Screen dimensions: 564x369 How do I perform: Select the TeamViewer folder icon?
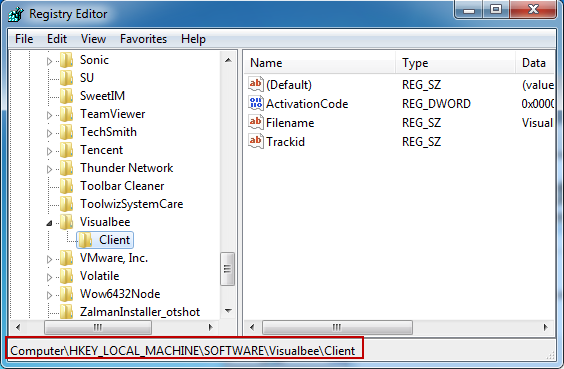pos(67,114)
